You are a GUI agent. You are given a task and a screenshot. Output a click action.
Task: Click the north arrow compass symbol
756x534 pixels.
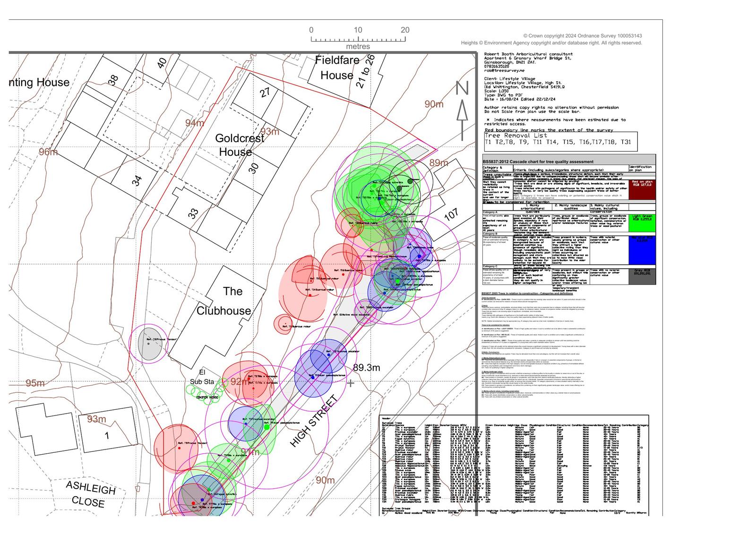tap(462, 111)
